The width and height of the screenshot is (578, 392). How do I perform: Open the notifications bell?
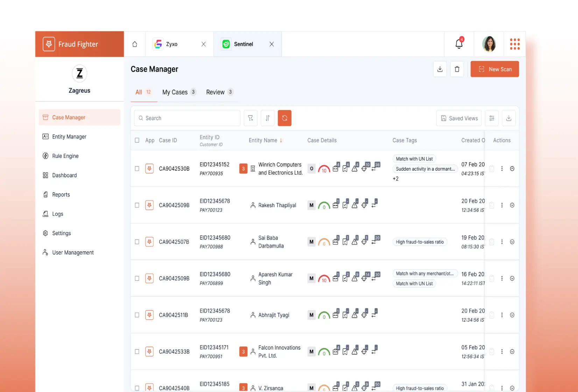(x=459, y=44)
